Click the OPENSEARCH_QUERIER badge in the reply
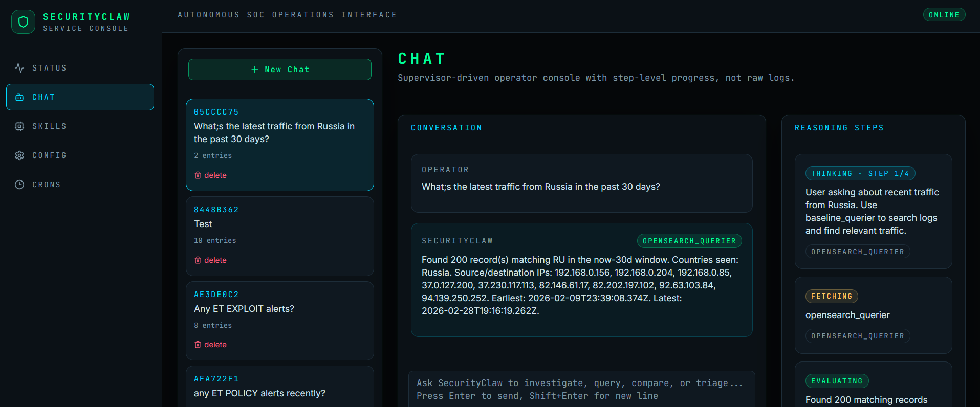 pyautogui.click(x=689, y=240)
